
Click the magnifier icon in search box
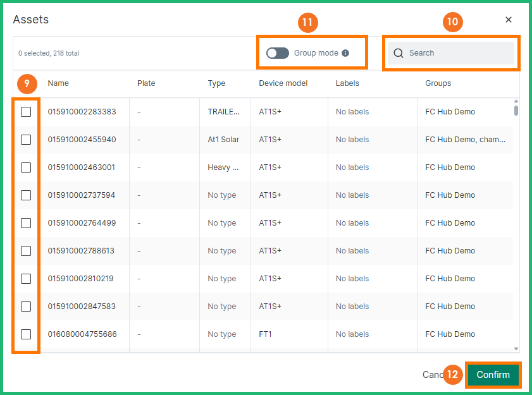[x=399, y=53]
